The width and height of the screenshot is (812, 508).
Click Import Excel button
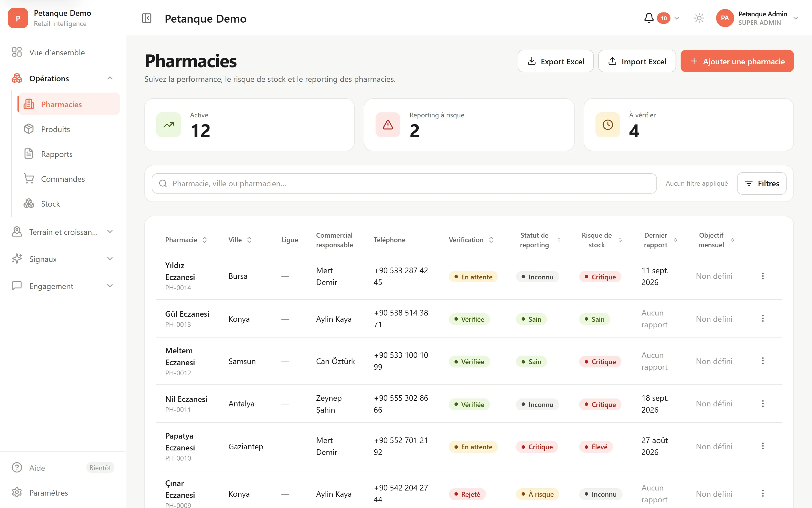637,61
